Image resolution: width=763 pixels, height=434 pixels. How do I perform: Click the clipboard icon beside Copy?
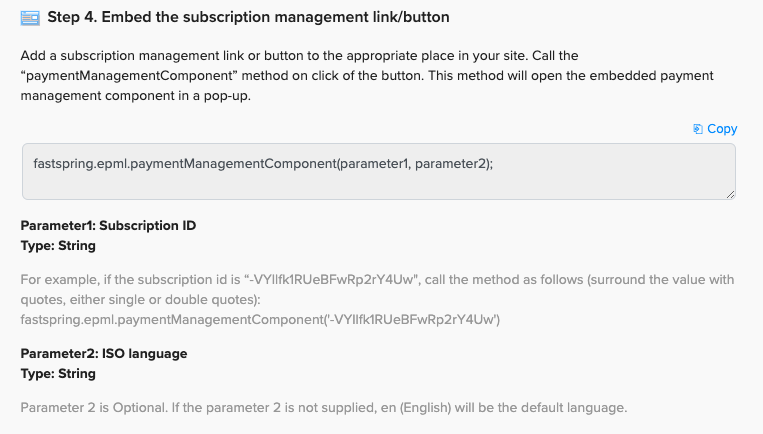[698, 129]
